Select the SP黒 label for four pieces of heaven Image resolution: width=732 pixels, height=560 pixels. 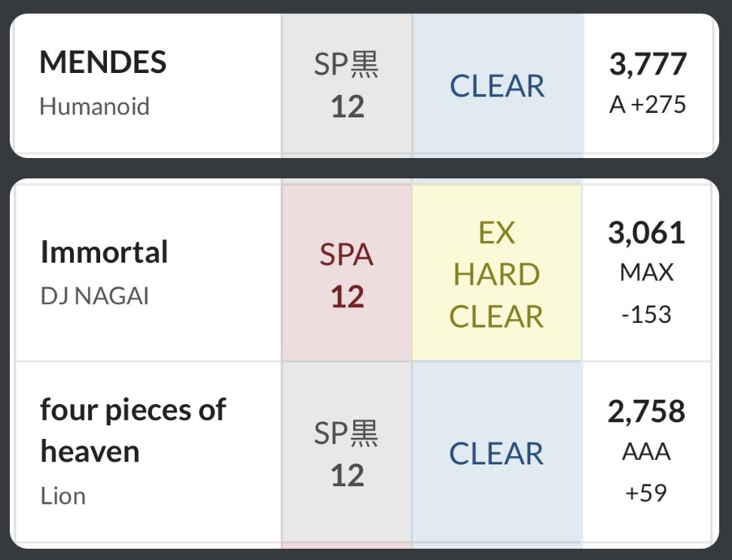[346, 434]
